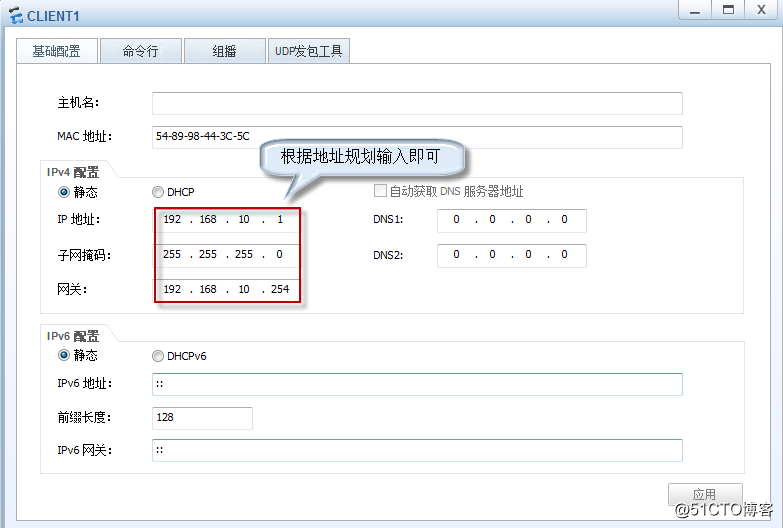This screenshot has height=528, width=783.
Task: Click the DNS1 address field
Action: coord(511,220)
